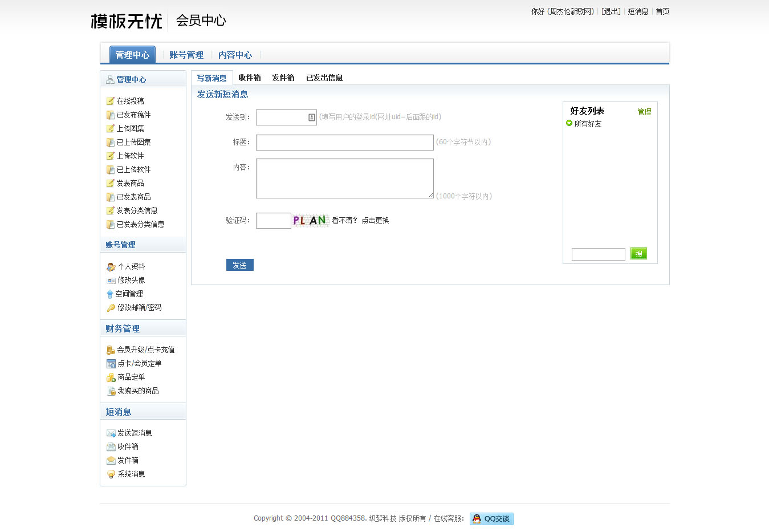Click the coins icon beside 会员升级/点卡充值
Viewport: 769px width, 532px height.
click(x=111, y=350)
